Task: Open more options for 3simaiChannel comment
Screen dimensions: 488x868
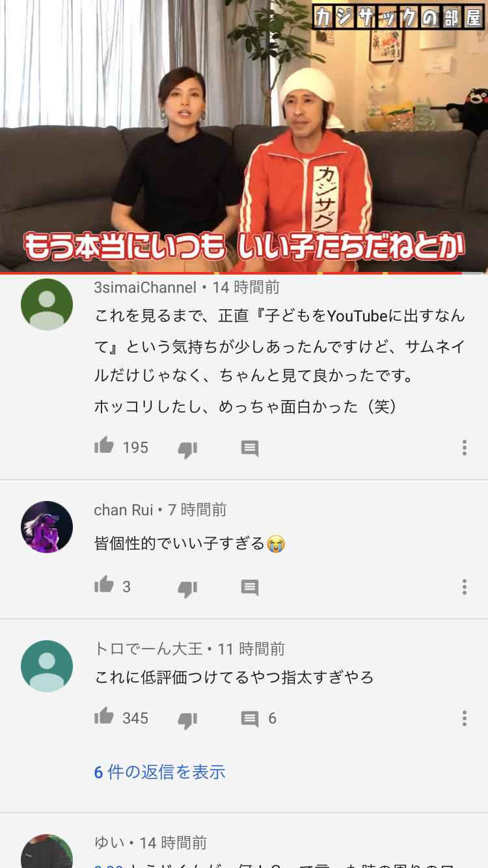Action: tap(464, 448)
